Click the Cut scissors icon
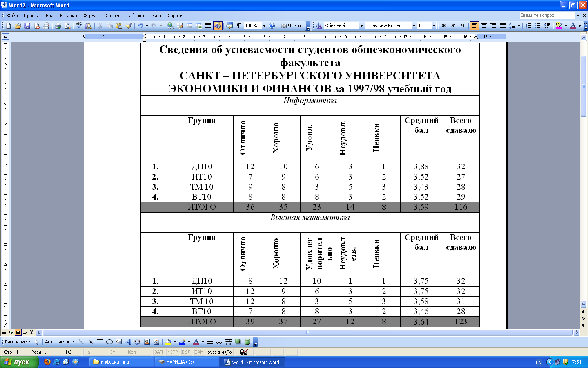The image size is (588, 368). click(100, 26)
